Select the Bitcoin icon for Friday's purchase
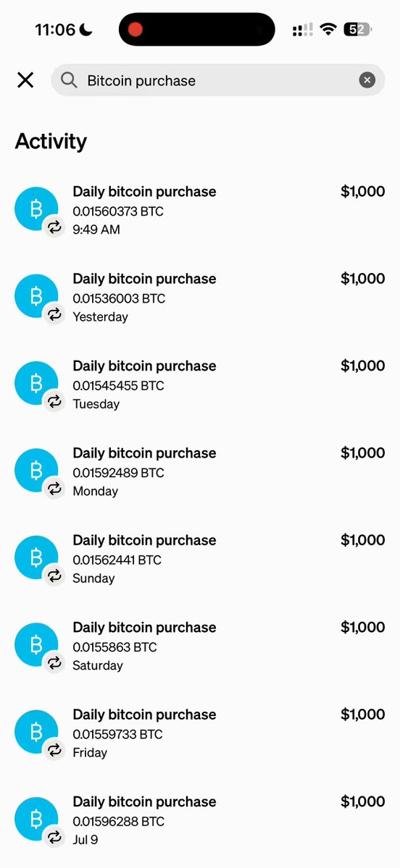Image resolution: width=400 pixels, height=868 pixels. tap(36, 732)
